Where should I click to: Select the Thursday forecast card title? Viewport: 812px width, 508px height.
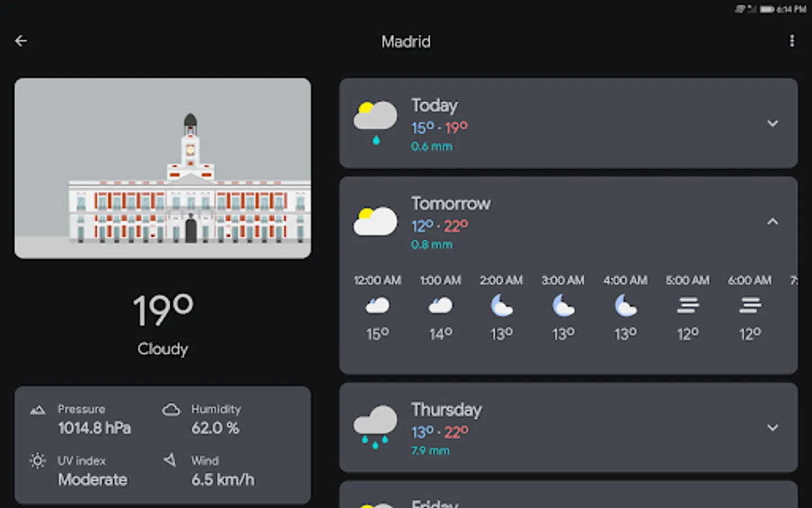(x=446, y=410)
